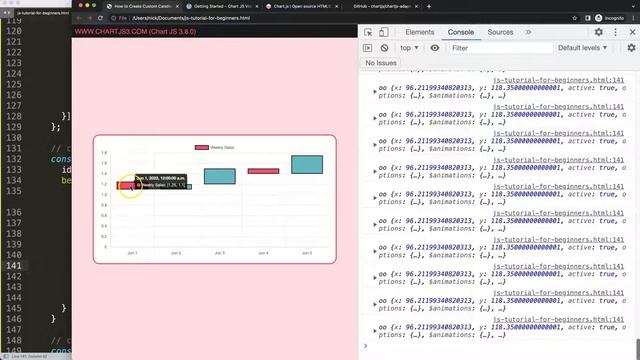Toggle the device toolbar icon in DevTools
Viewport: 640px width, 360px height.
383,32
